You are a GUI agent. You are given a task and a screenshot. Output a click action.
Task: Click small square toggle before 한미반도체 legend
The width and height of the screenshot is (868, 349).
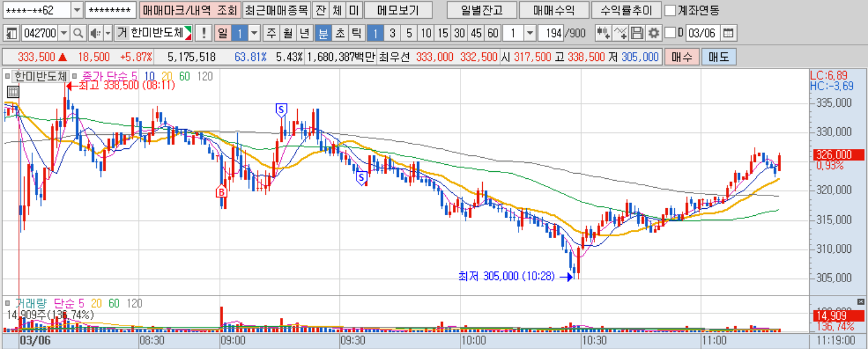[8, 76]
